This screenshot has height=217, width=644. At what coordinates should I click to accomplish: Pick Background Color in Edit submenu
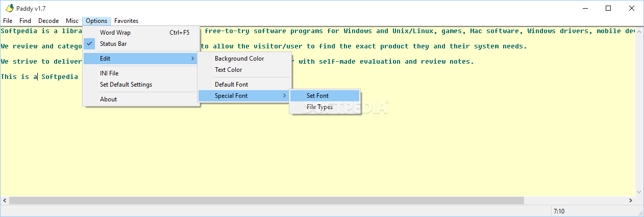[244, 59]
